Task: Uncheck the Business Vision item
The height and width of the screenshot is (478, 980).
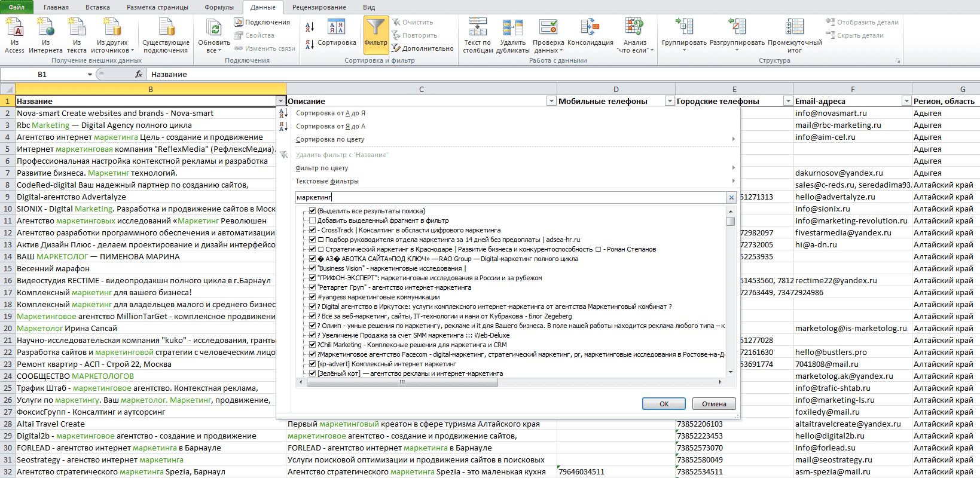Action: coord(312,268)
